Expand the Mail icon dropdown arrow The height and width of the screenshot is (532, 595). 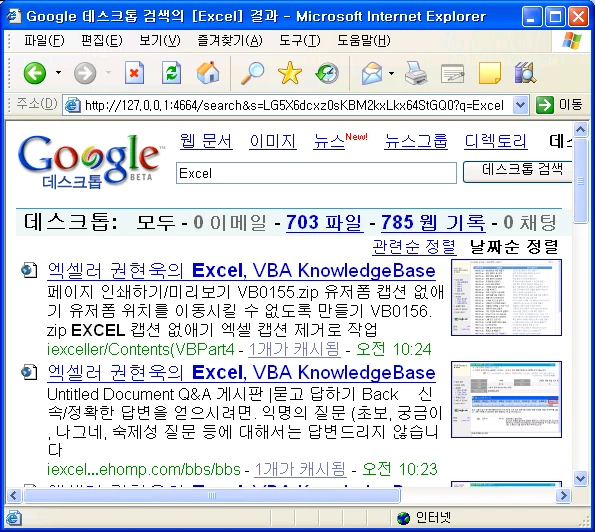391,73
